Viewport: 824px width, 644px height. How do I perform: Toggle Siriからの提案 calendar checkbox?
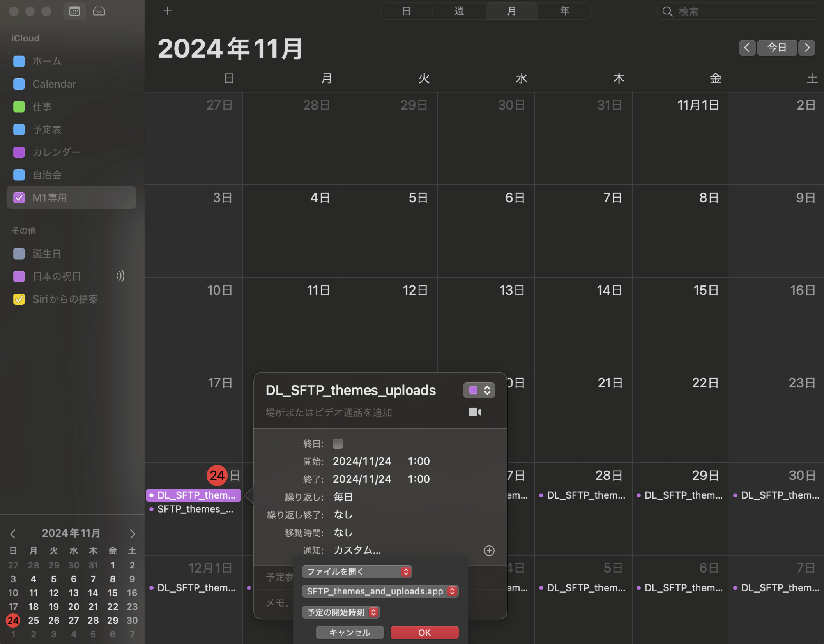[x=19, y=299]
